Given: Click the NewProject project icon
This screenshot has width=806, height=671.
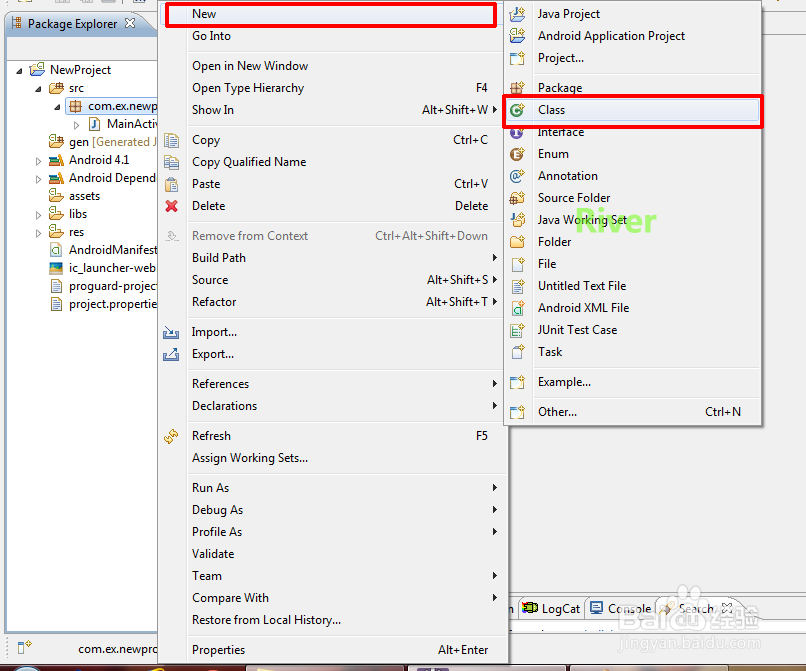Looking at the screenshot, I should 38,69.
